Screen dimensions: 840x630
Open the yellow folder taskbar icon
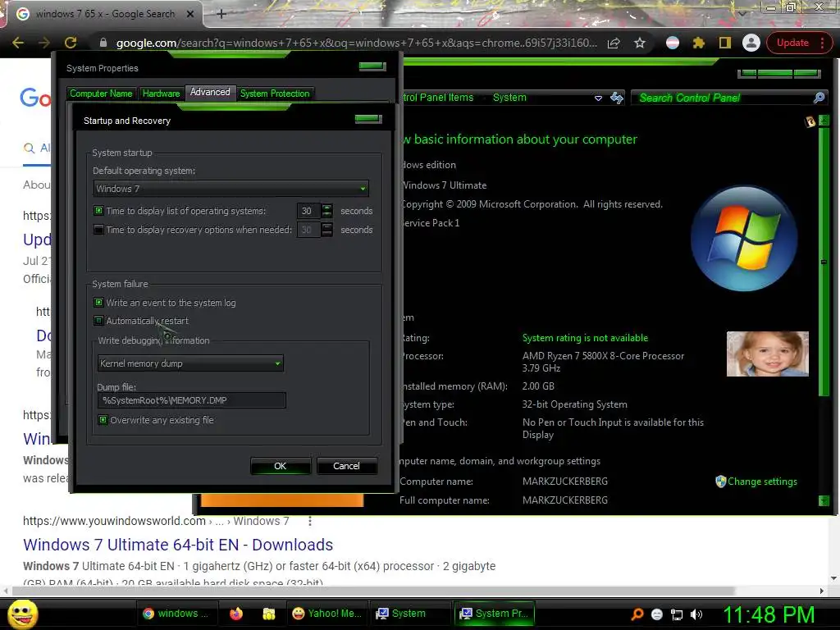click(x=269, y=614)
